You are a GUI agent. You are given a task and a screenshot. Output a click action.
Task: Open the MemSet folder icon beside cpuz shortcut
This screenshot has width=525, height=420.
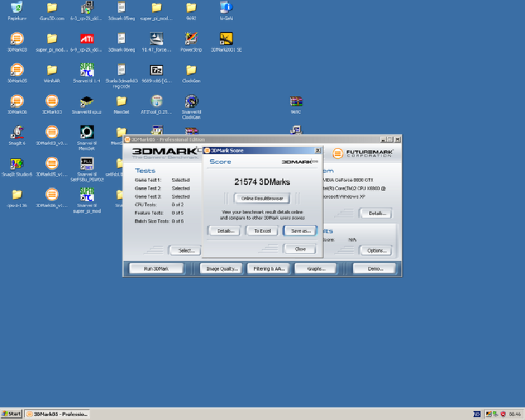pyautogui.click(x=122, y=105)
